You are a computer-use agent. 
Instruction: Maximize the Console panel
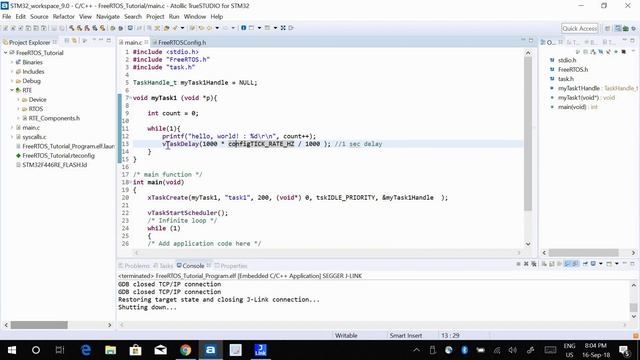632,264
